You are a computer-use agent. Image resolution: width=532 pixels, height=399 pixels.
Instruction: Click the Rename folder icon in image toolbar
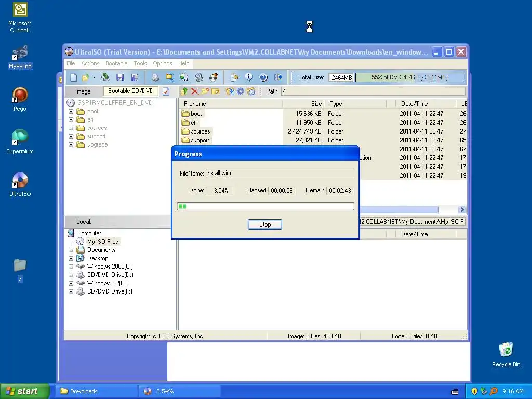point(216,91)
